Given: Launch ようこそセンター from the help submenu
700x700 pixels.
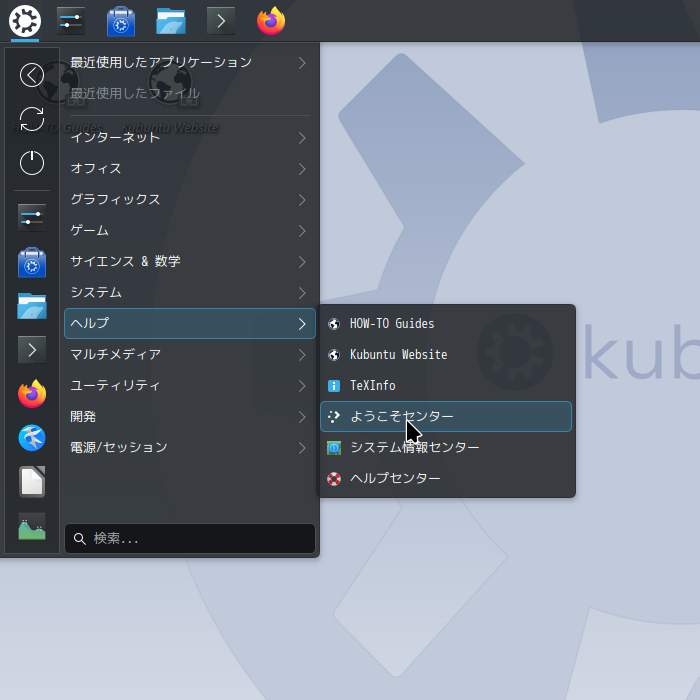Looking at the screenshot, I should coord(446,417).
